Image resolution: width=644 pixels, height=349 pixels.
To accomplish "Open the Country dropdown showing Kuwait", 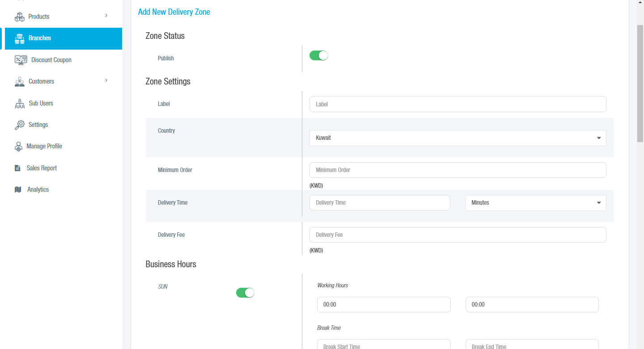I will 458,138.
